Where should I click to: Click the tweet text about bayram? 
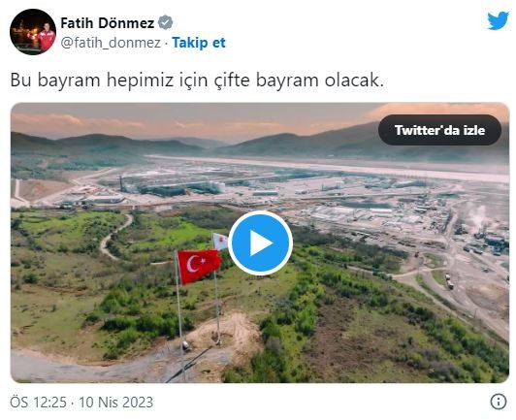point(197,80)
